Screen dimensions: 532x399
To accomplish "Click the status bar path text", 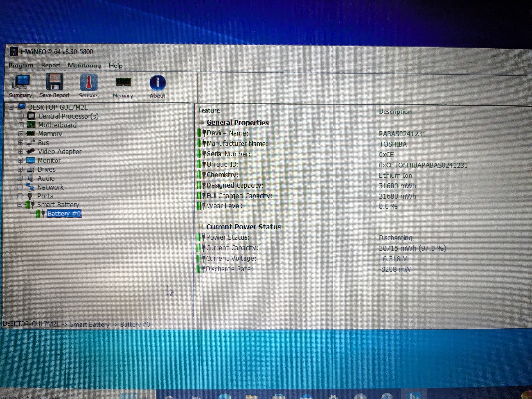I will click(x=76, y=324).
